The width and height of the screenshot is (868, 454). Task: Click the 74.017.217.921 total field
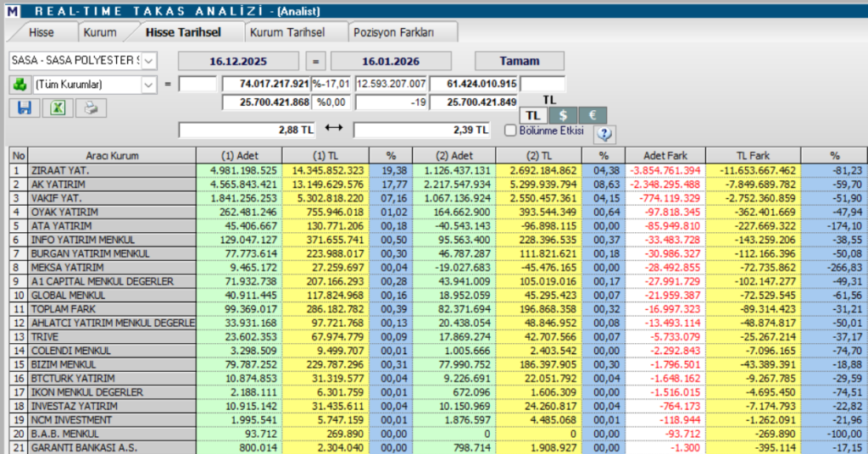pyautogui.click(x=265, y=84)
